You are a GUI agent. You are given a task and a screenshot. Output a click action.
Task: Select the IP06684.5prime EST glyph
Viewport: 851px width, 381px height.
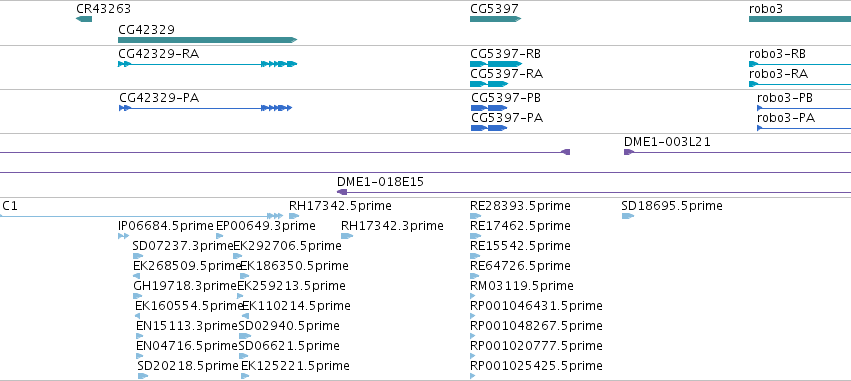coord(123,236)
